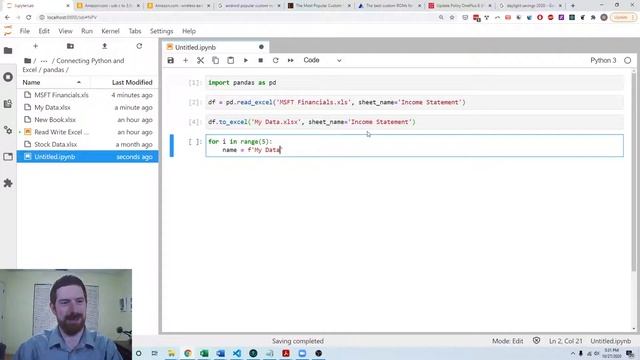
Task: Open File Explorer from the taskbar
Action: [x=171, y=353]
